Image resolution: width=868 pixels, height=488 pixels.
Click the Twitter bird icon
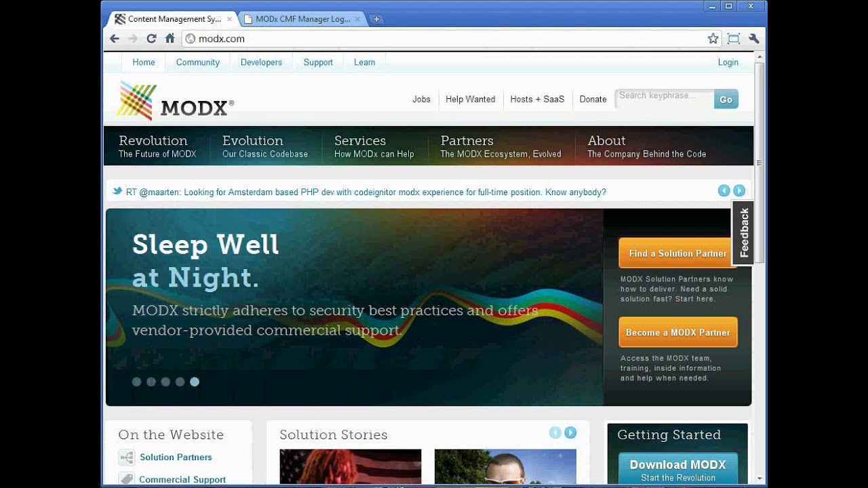pos(117,192)
